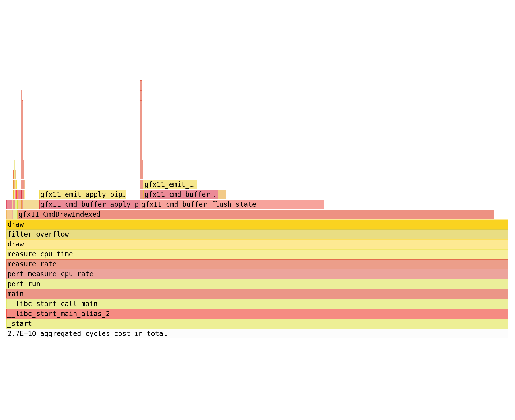Viewport: 515px width, 420px height.
Task: Select the draw frame below filter_overflow
Action: point(257,244)
